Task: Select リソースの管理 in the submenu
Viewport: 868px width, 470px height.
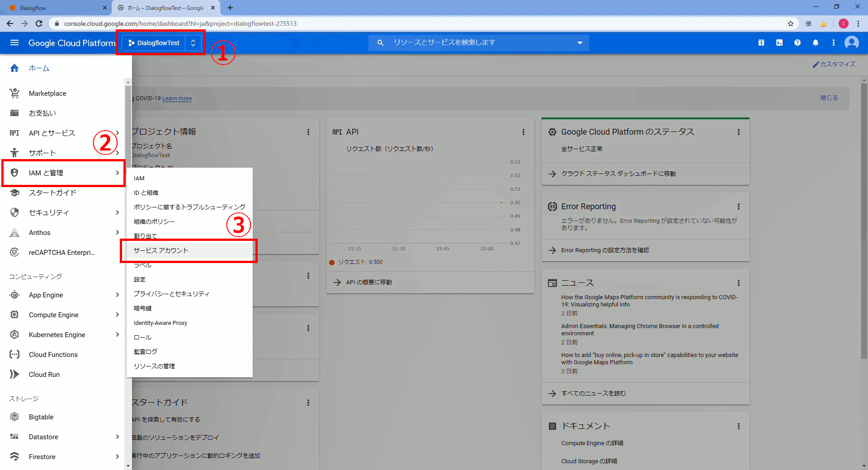Action: click(x=189, y=366)
